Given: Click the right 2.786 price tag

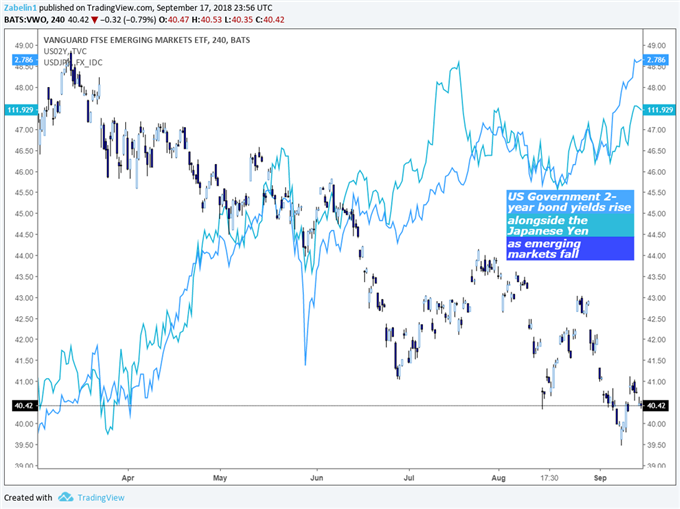Looking at the screenshot, I should tap(655, 59).
